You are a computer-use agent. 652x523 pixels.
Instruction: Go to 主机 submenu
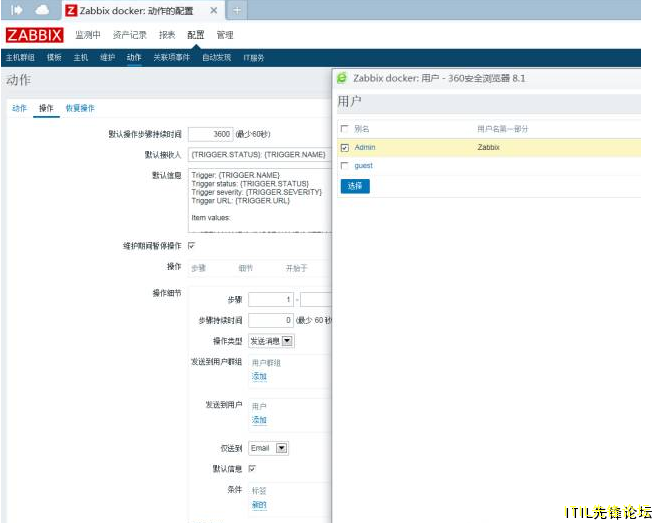[81, 57]
